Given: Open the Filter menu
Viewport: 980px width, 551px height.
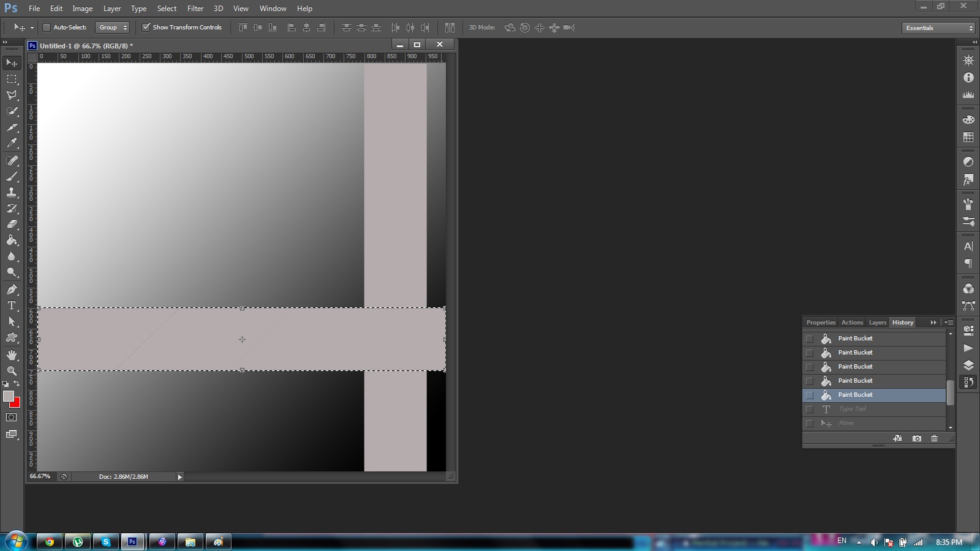Looking at the screenshot, I should [x=195, y=9].
